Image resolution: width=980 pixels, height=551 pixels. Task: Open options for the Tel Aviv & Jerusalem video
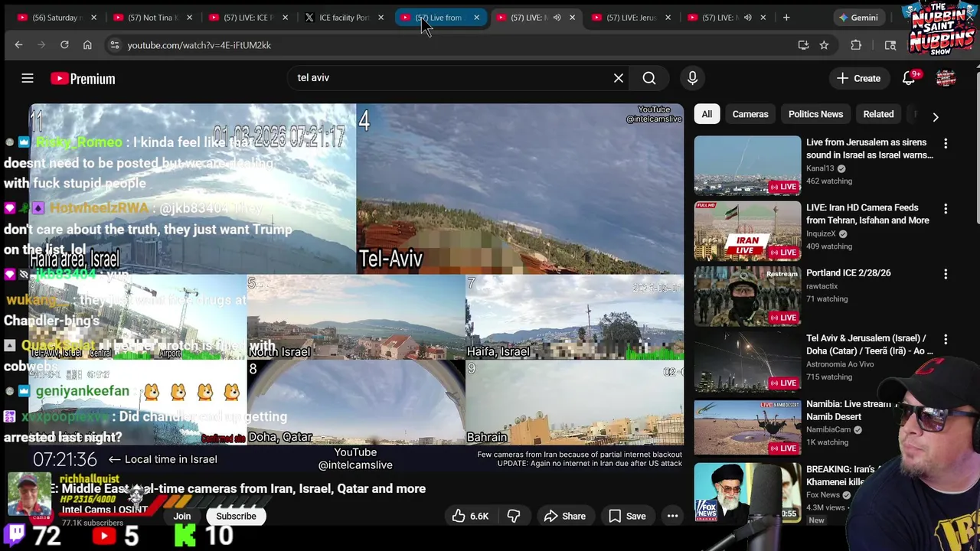946,339
